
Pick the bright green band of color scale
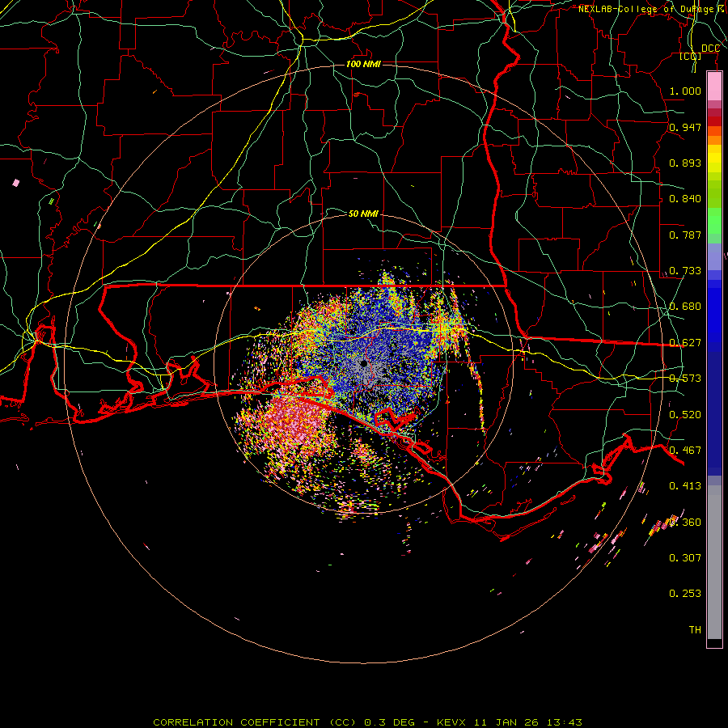(x=714, y=221)
